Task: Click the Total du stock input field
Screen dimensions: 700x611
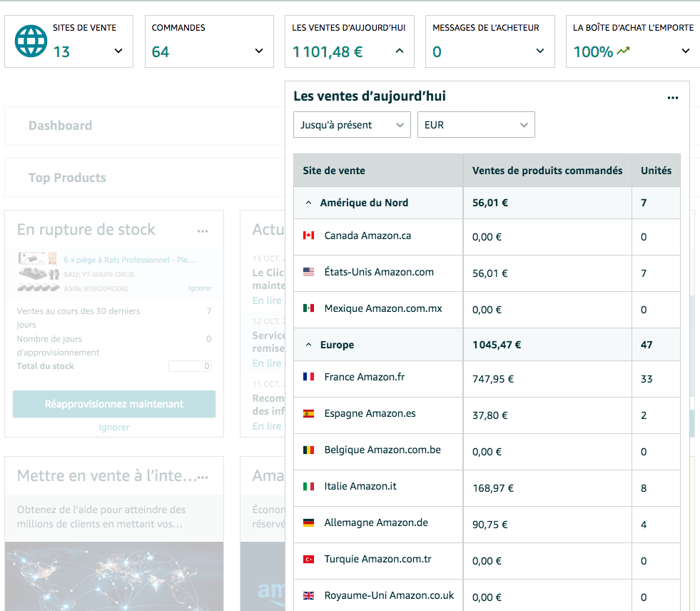Action: pos(190,366)
